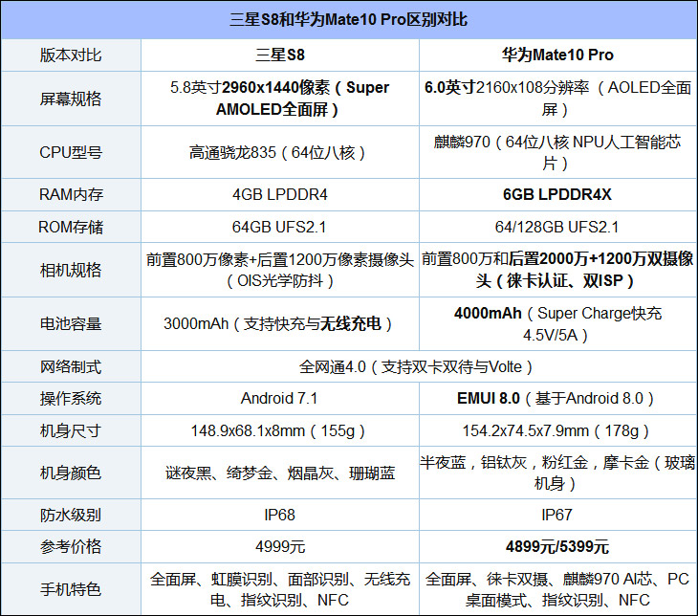Image resolution: width=698 pixels, height=616 pixels.
Task: Select the 相机规格 row label
Action: [71, 270]
